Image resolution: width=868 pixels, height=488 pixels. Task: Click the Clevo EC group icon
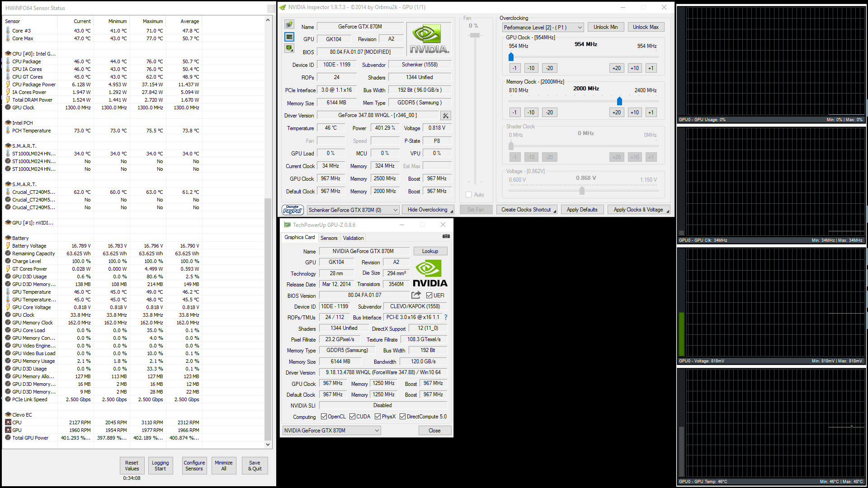(x=8, y=415)
